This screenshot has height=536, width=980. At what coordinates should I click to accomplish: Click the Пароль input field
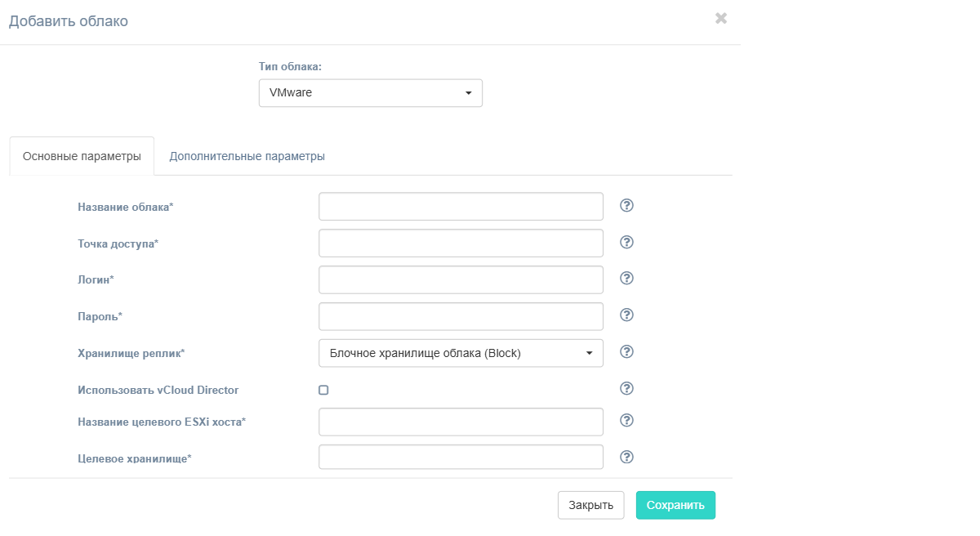pyautogui.click(x=461, y=316)
